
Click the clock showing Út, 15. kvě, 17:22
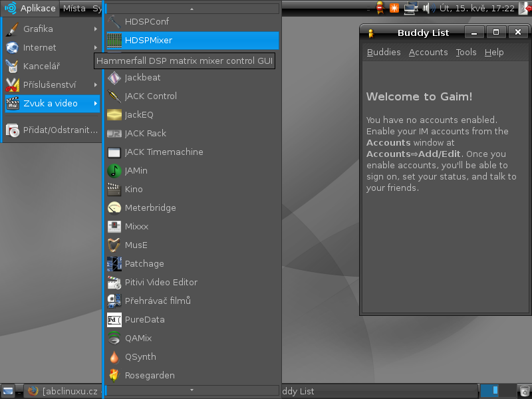[477, 8]
